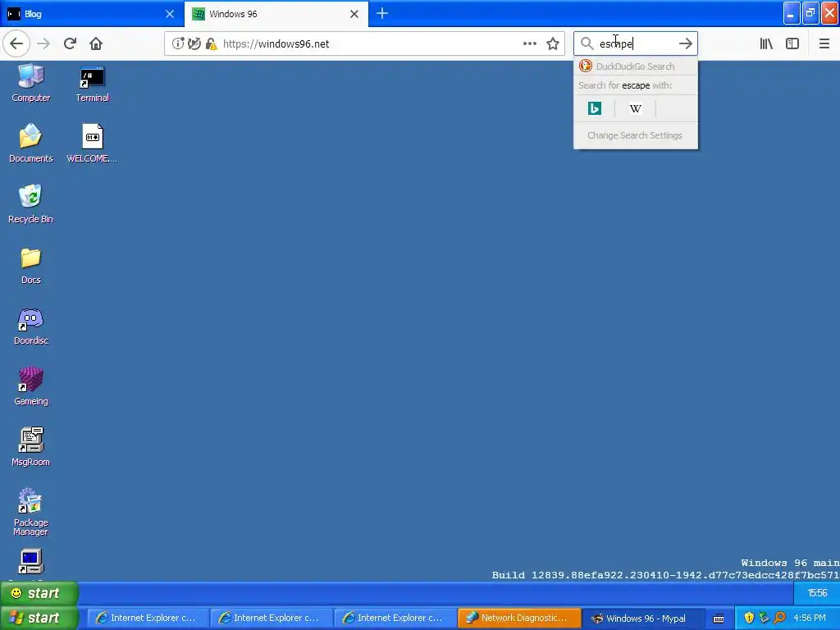
Task: Open Change Search Settings
Action: (636, 135)
